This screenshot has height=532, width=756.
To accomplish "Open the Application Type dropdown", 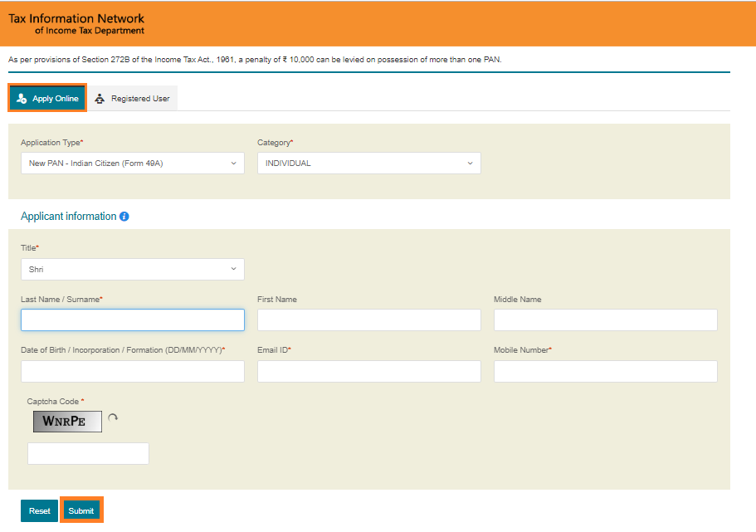I will click(x=133, y=163).
